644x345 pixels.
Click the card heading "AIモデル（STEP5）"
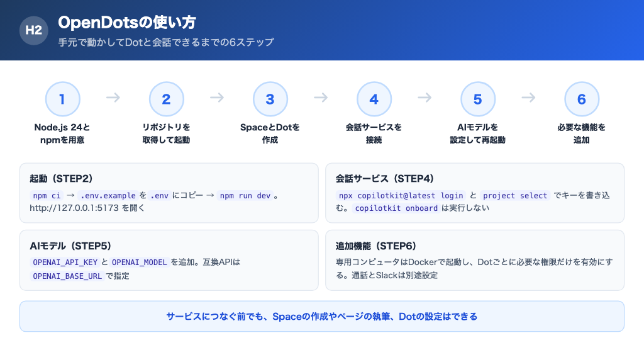[x=70, y=246]
